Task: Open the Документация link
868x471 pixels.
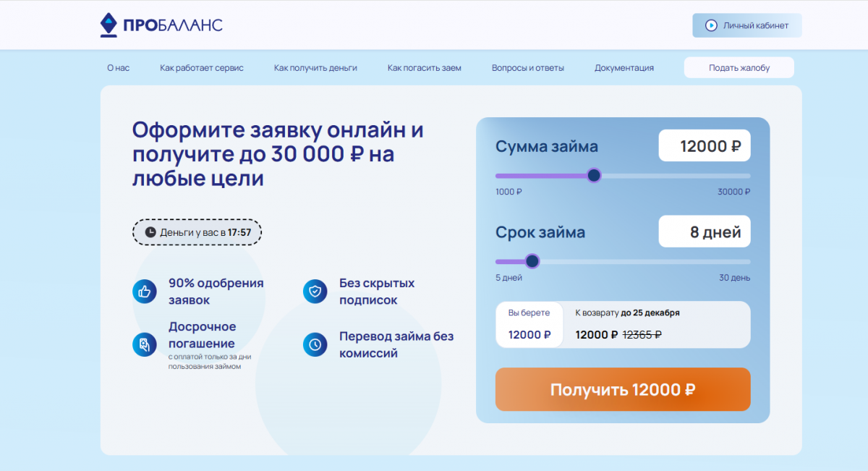Action: pyautogui.click(x=624, y=68)
